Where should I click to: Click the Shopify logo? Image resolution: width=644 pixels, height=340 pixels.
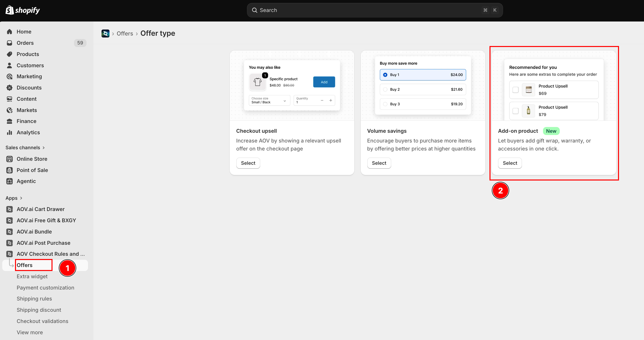pos(23,10)
